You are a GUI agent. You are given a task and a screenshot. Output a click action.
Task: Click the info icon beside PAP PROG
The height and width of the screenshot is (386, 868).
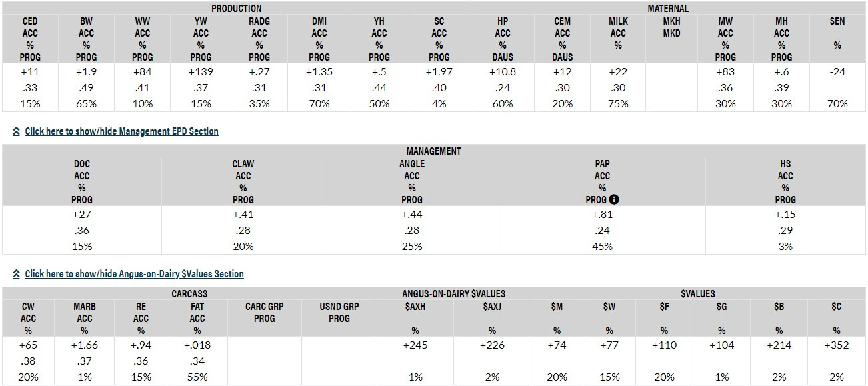(615, 199)
